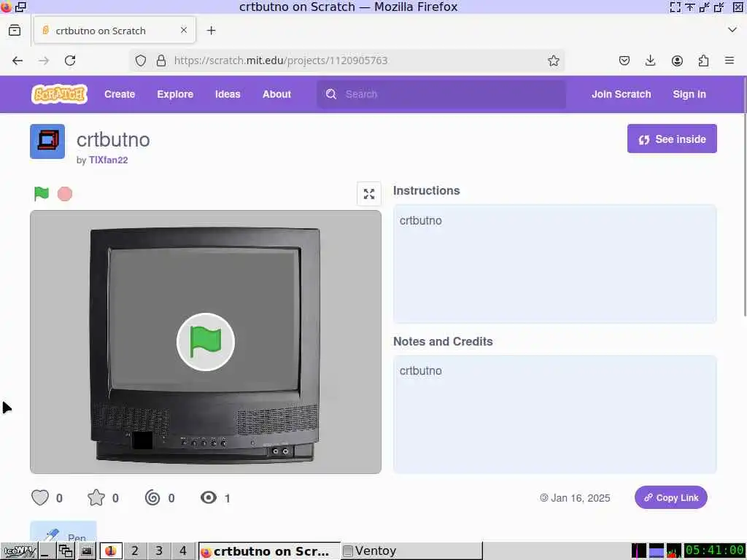Close the crtbutno on Scratch tab
The height and width of the screenshot is (560, 747).
[183, 30]
